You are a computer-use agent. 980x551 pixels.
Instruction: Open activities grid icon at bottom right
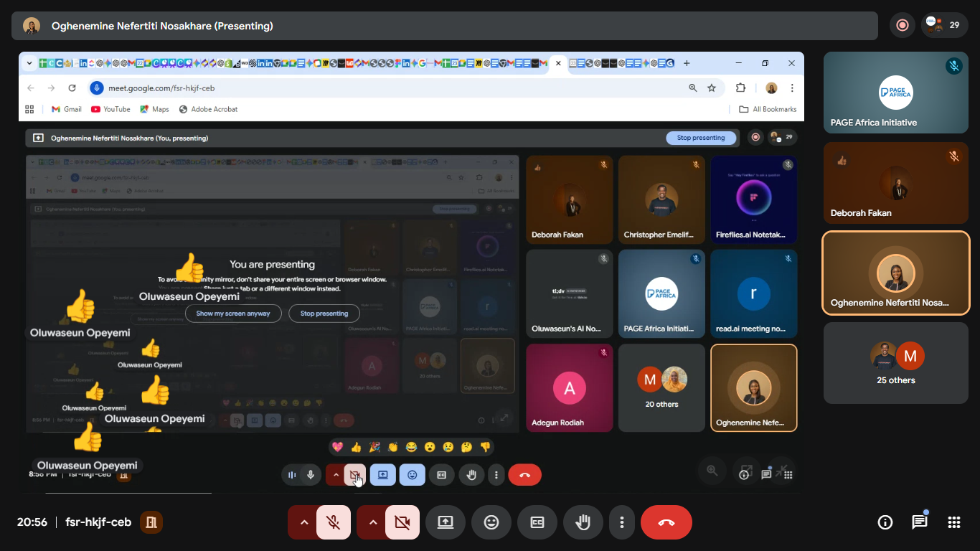click(954, 522)
